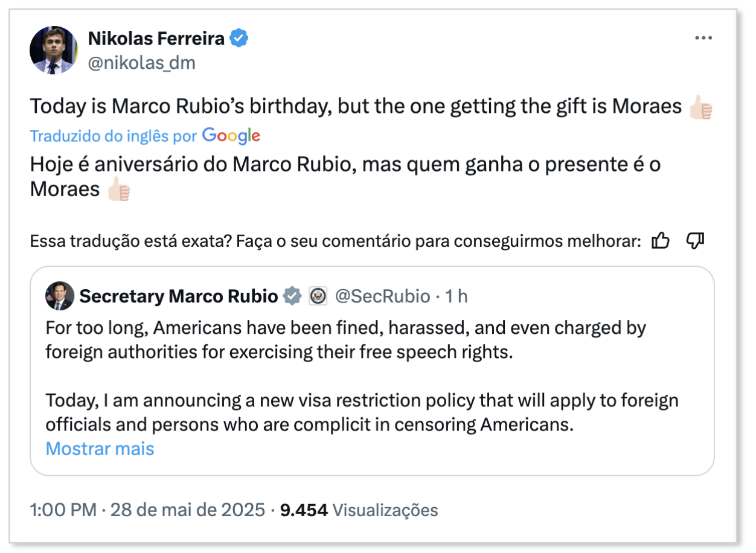Viewport: 756px width, 553px height.
Task: Click Secretary Marco Rubio's small avatar
Action: point(60,296)
